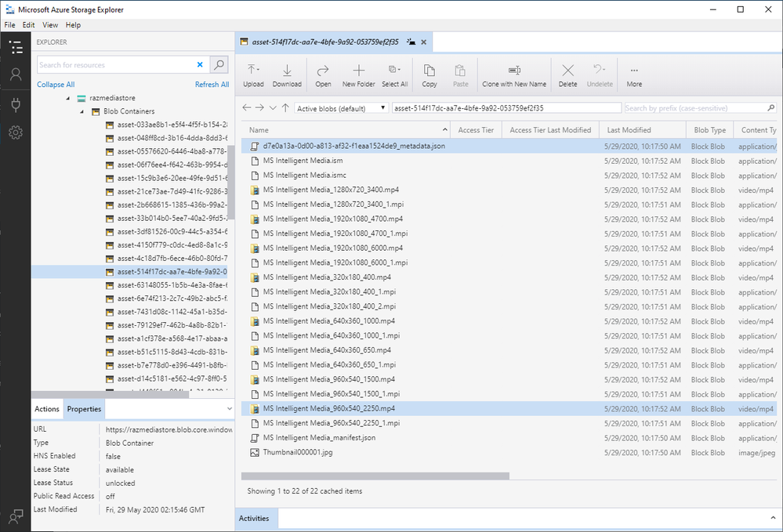Expand the properties panel dropdown chevron
The height and width of the screenshot is (532, 783).
(x=229, y=409)
